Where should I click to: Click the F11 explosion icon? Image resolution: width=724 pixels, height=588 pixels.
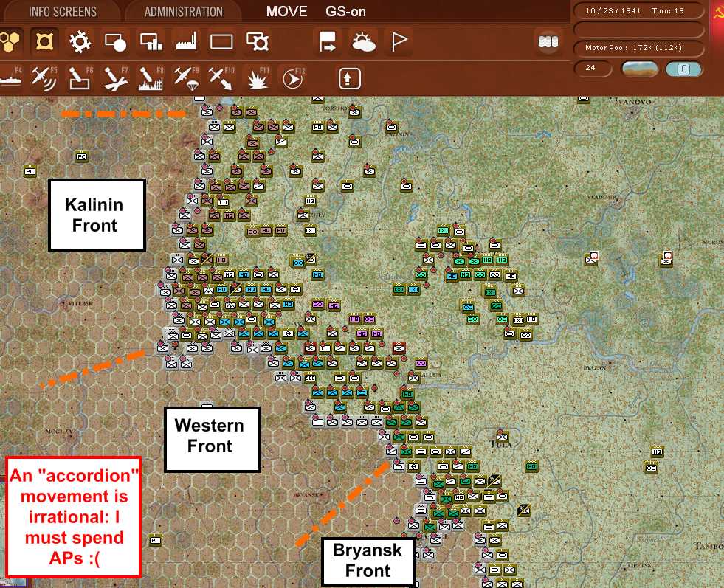click(x=258, y=78)
